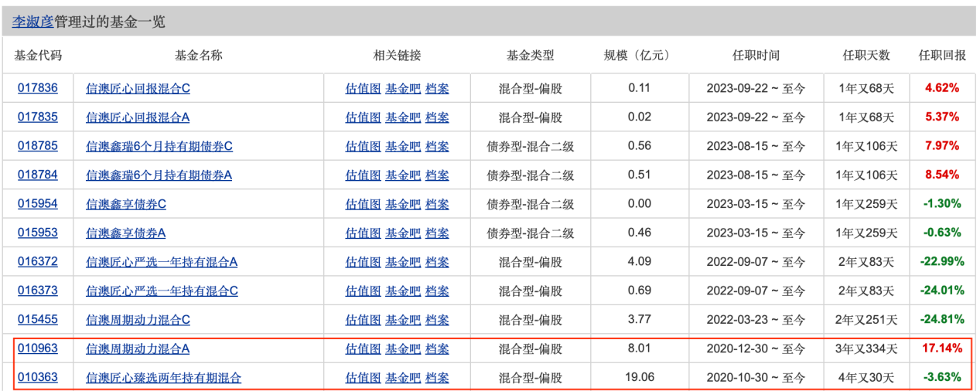The width and height of the screenshot is (980, 391).
Task: Select the 4年又30天 tenure cell
Action: pos(866,379)
